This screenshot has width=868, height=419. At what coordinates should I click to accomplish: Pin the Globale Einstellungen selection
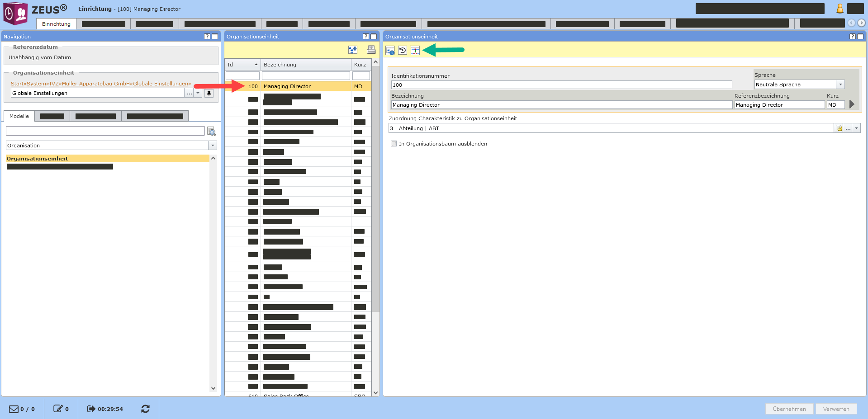[209, 93]
